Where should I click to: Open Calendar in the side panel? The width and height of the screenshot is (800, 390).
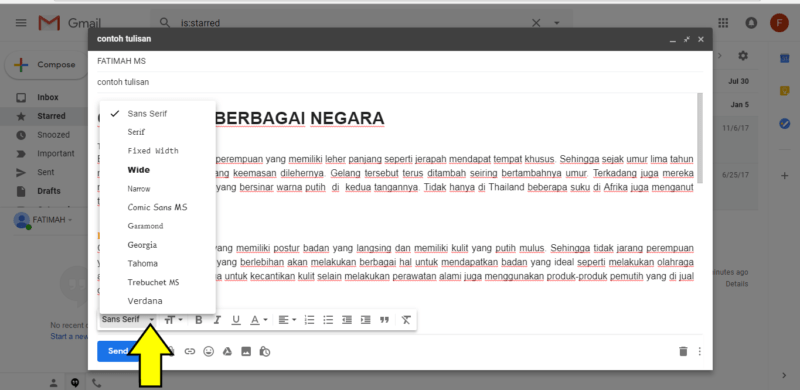785,59
